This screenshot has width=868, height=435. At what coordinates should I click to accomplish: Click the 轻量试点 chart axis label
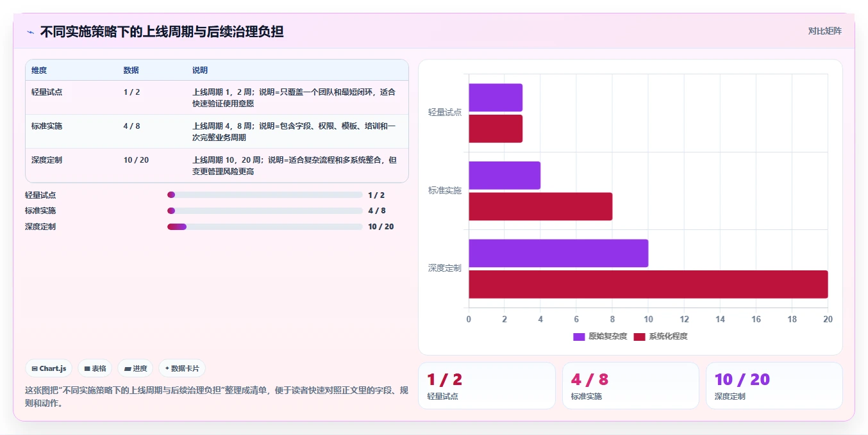pos(445,112)
